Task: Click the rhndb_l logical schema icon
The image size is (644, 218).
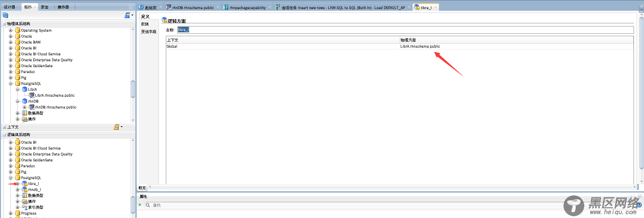Action: pos(25,189)
